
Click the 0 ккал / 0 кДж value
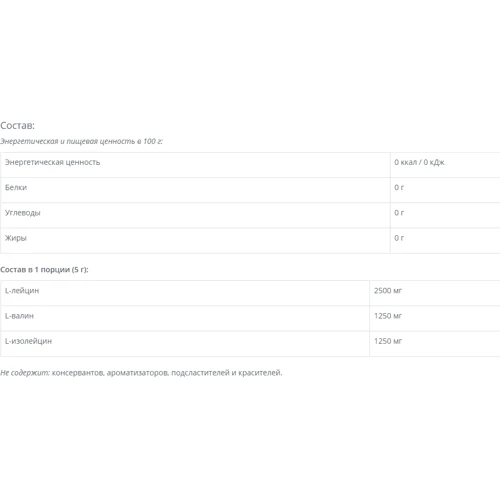[419, 162]
